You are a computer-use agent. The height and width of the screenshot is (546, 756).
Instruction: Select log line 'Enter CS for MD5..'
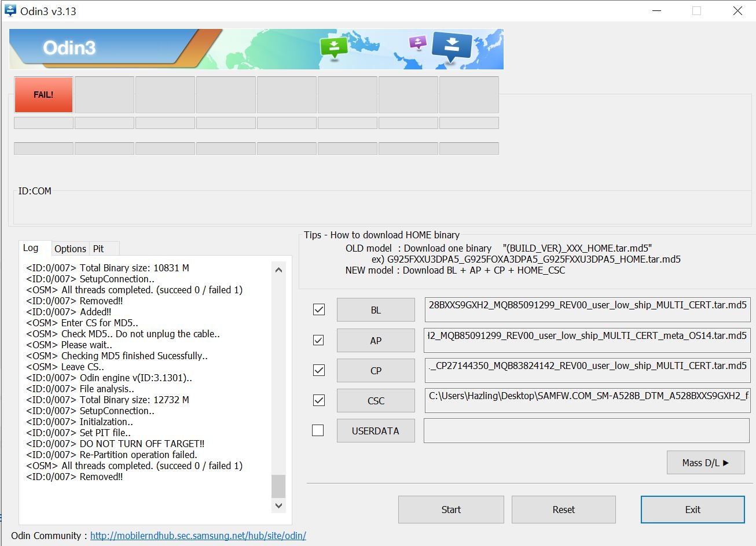tap(82, 323)
